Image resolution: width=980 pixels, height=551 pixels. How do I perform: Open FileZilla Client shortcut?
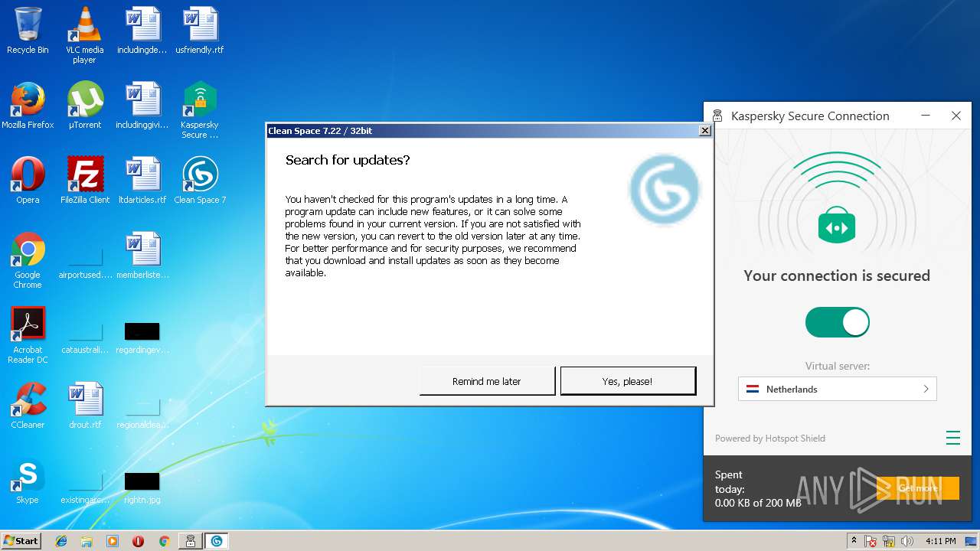84,181
